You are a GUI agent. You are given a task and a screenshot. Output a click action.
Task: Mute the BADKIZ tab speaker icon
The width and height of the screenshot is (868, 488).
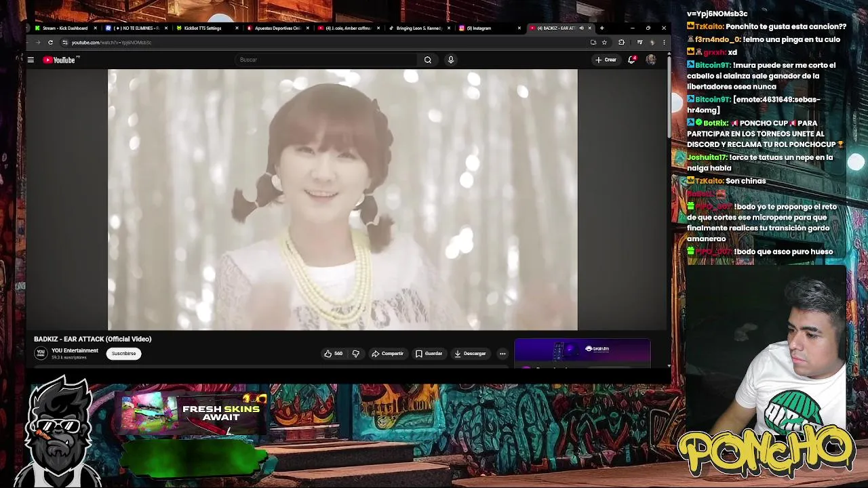coord(581,28)
